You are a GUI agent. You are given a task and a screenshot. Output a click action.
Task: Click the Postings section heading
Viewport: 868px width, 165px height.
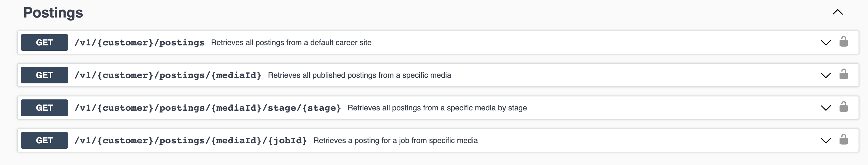tap(53, 13)
